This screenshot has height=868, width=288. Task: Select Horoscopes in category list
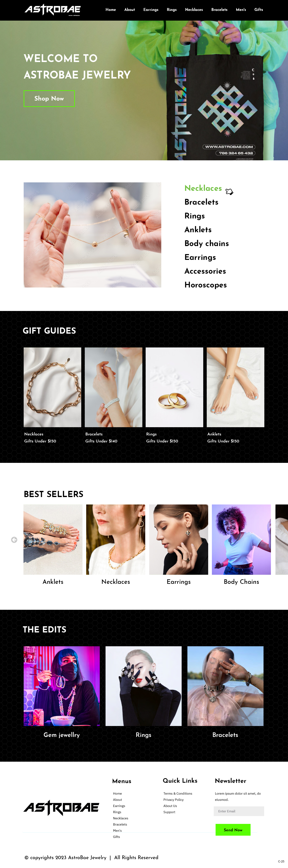206,285
